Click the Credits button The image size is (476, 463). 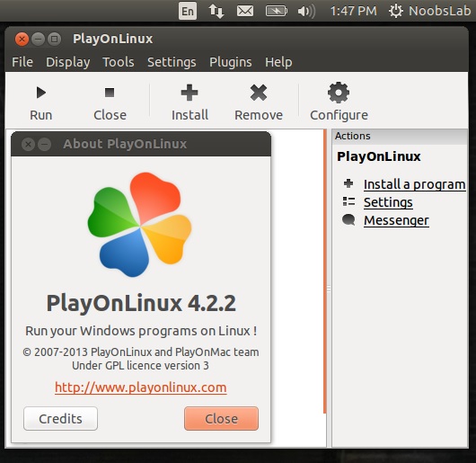(x=60, y=419)
